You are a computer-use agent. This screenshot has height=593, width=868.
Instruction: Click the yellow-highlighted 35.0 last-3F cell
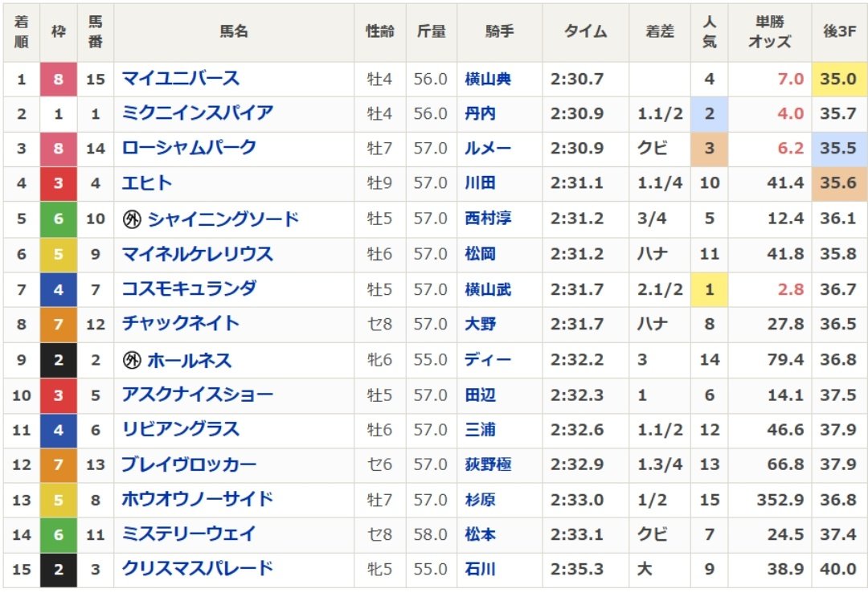839,79
